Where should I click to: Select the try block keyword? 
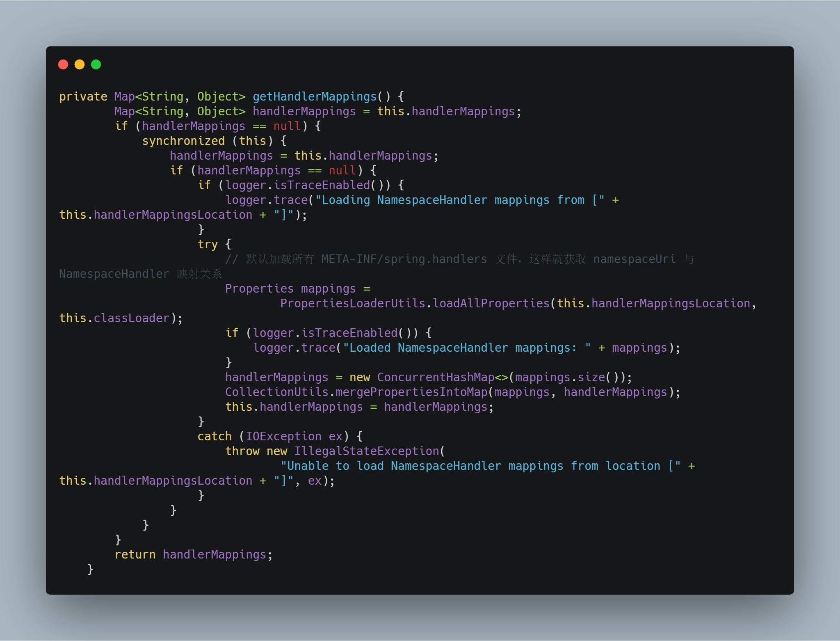coord(207,244)
